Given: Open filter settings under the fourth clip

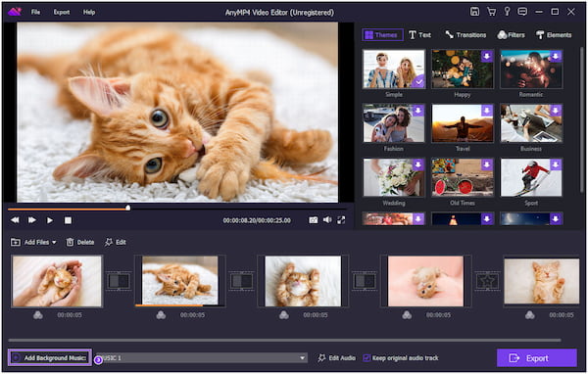Looking at the screenshot, I should 407,315.
